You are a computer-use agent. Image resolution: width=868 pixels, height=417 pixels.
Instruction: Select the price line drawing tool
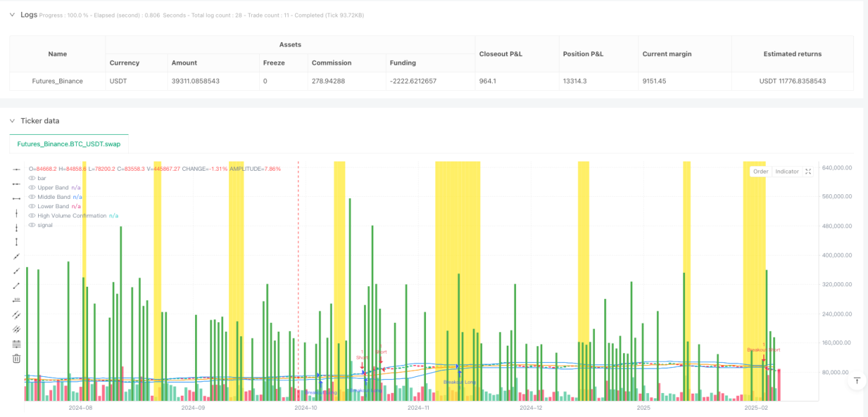point(17,300)
